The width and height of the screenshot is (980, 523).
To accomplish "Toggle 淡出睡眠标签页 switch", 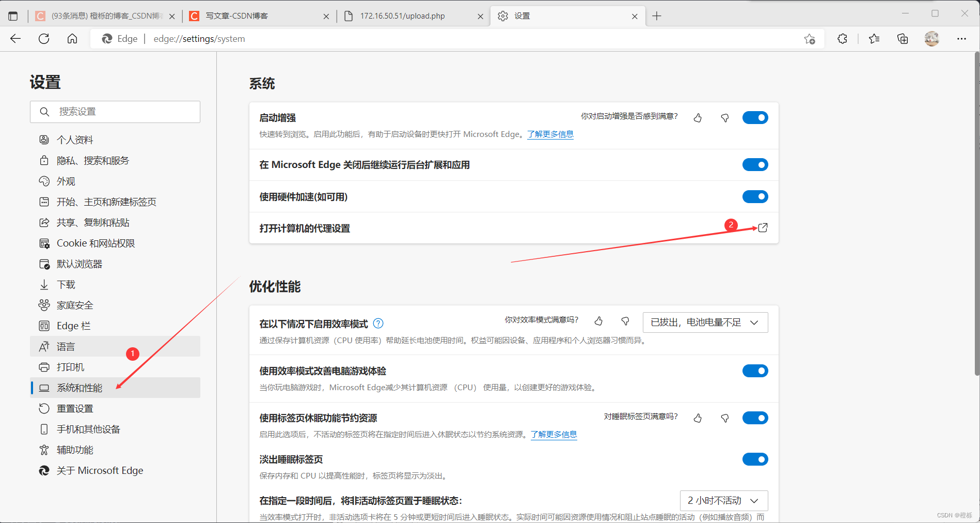I will [755, 459].
